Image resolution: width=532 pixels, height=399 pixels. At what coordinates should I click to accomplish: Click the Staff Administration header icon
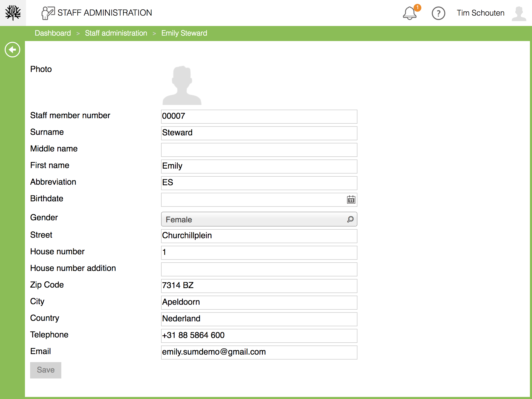tap(48, 12)
